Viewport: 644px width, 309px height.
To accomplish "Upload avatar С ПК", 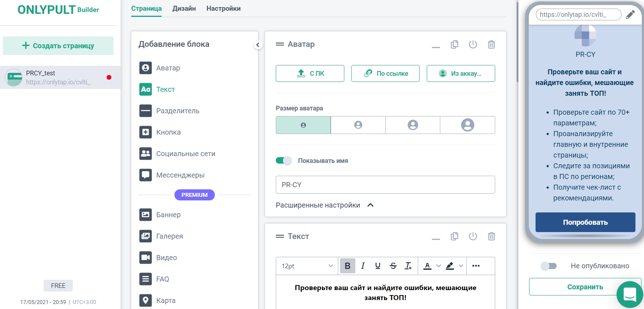I will pyautogui.click(x=310, y=73).
